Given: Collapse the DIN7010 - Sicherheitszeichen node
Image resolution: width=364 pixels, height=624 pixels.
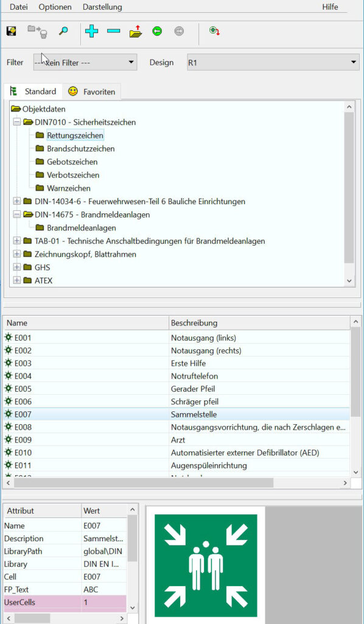Looking at the screenshot, I should (16, 122).
